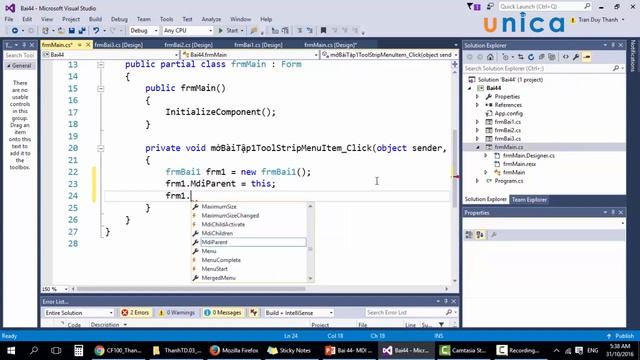This screenshot has height=360, width=640.
Task: Click the Solution Explorer search magnifier icon
Action: point(616,68)
